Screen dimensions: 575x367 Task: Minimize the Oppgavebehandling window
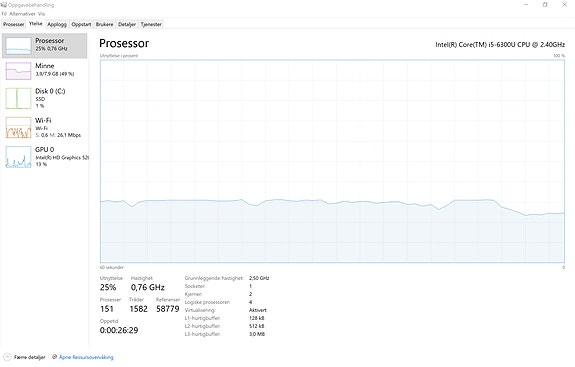pos(526,4)
